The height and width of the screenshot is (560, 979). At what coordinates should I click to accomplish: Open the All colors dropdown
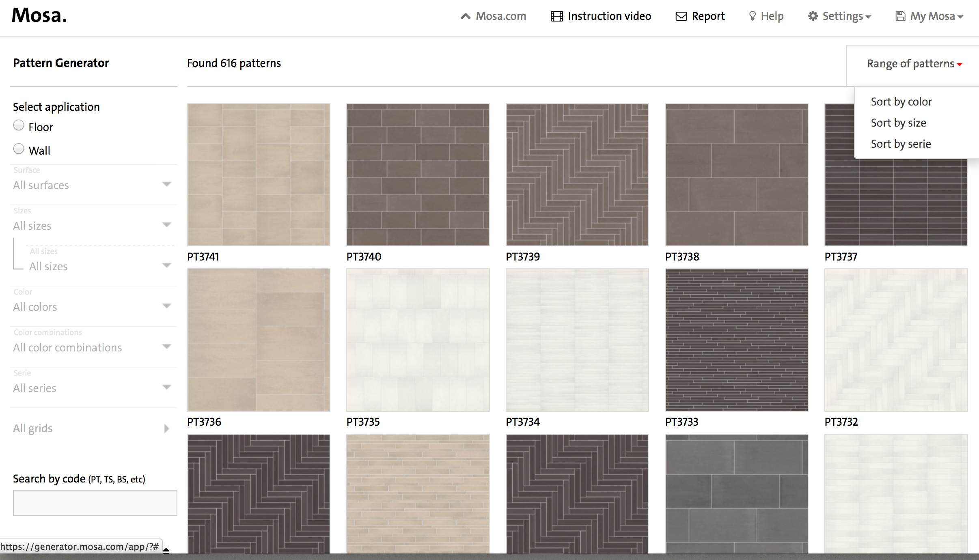pos(93,307)
